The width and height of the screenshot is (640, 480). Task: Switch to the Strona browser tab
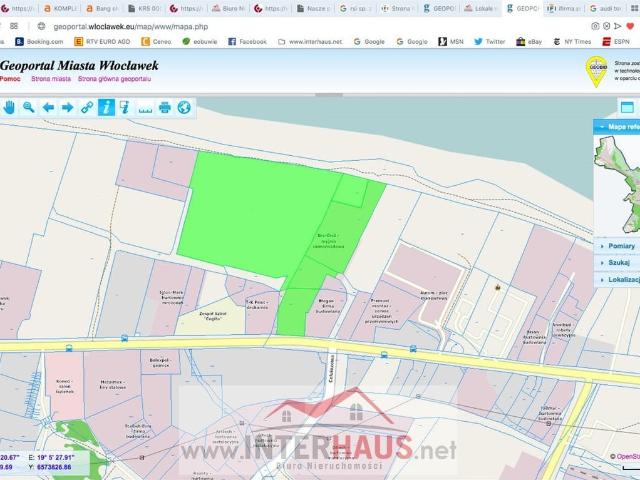coord(397,8)
